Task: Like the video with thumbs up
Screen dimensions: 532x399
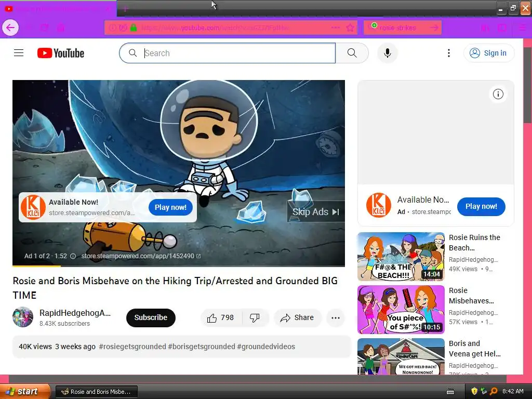Action: [x=221, y=318]
